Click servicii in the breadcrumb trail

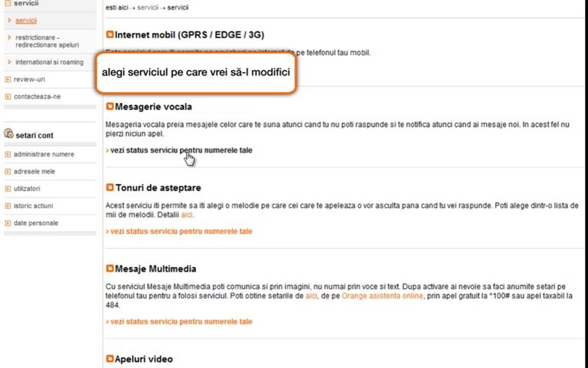click(148, 8)
